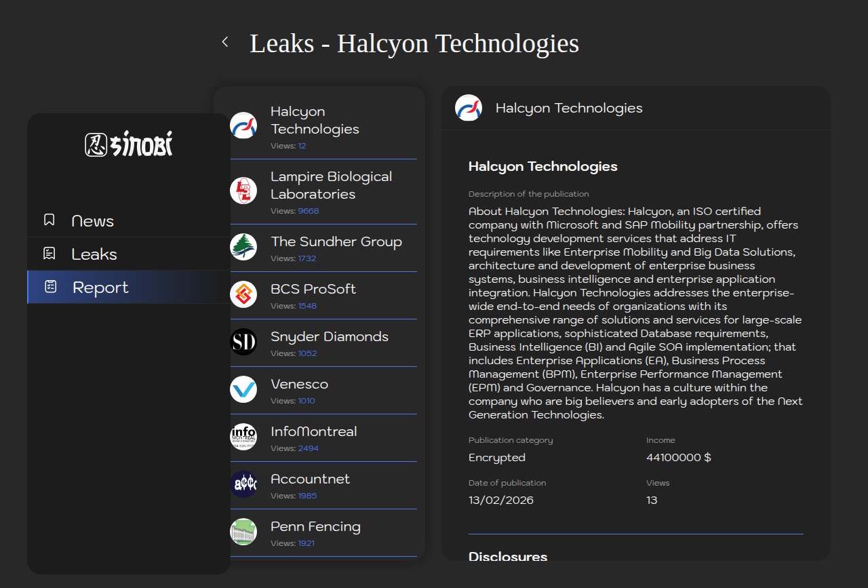Click the BCS ProSoft logo icon
The height and width of the screenshot is (588, 868).
point(243,294)
